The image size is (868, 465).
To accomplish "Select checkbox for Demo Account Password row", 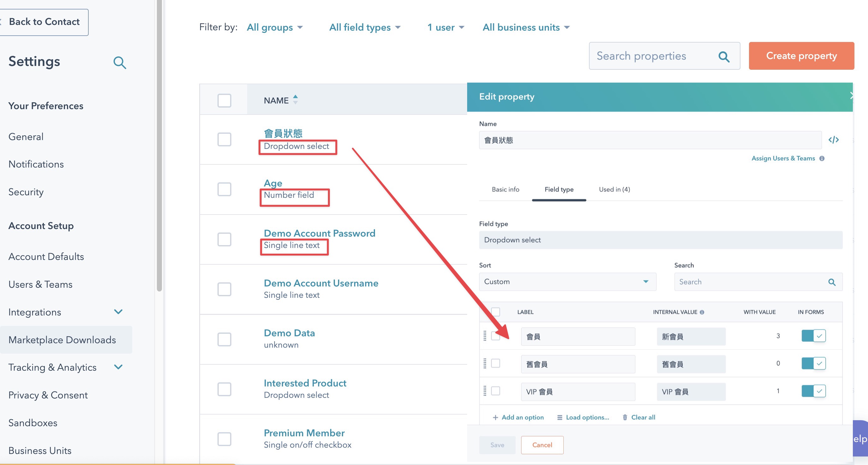I will pyautogui.click(x=224, y=239).
